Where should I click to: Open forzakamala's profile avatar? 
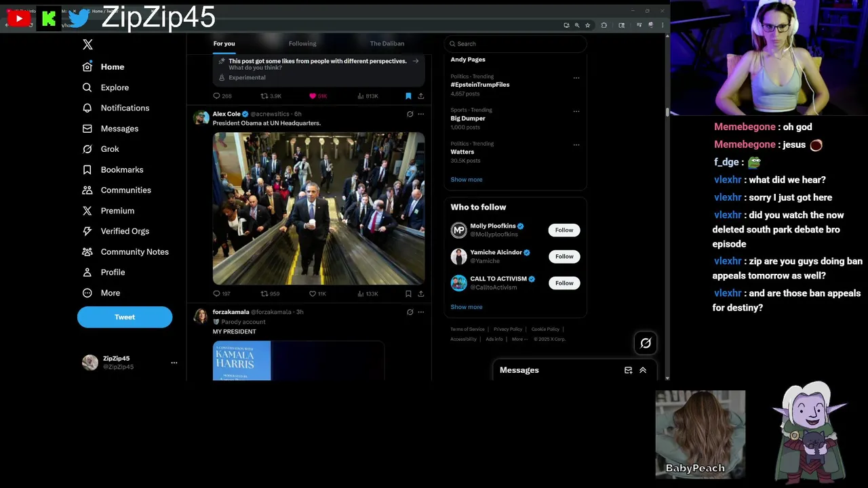coord(201,316)
